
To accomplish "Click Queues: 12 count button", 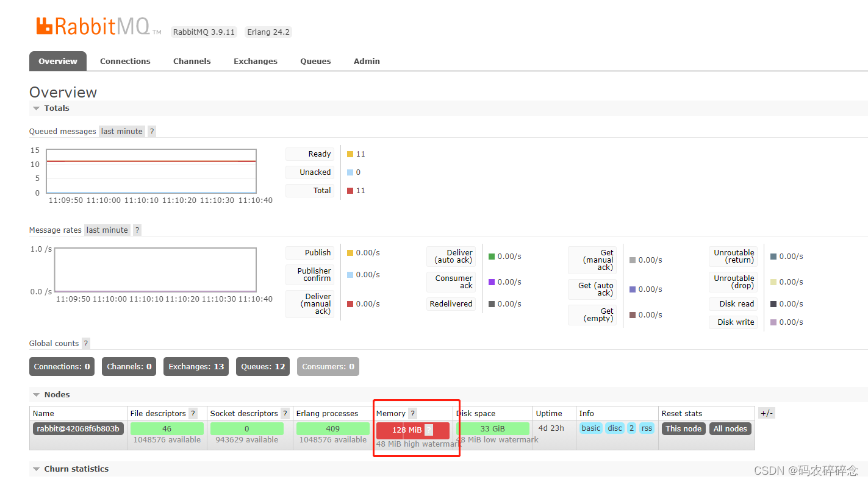I will (x=263, y=366).
